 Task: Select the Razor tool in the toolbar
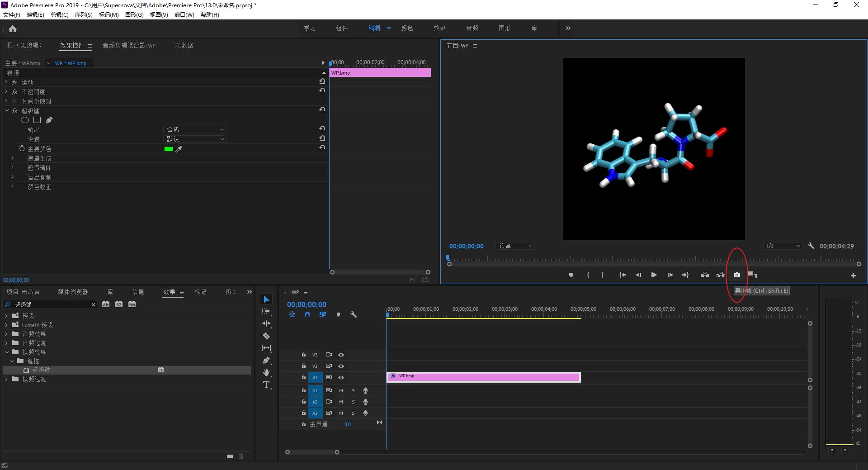point(266,336)
